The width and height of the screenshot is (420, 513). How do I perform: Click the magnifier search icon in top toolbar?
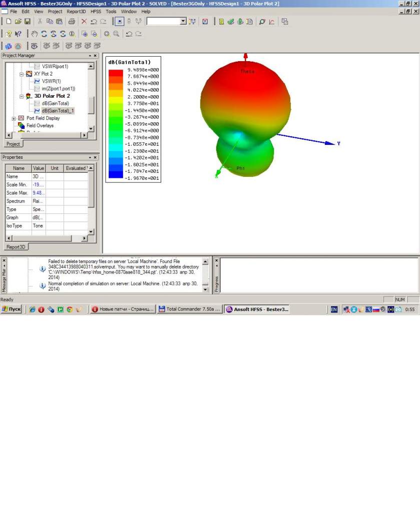coord(262,22)
